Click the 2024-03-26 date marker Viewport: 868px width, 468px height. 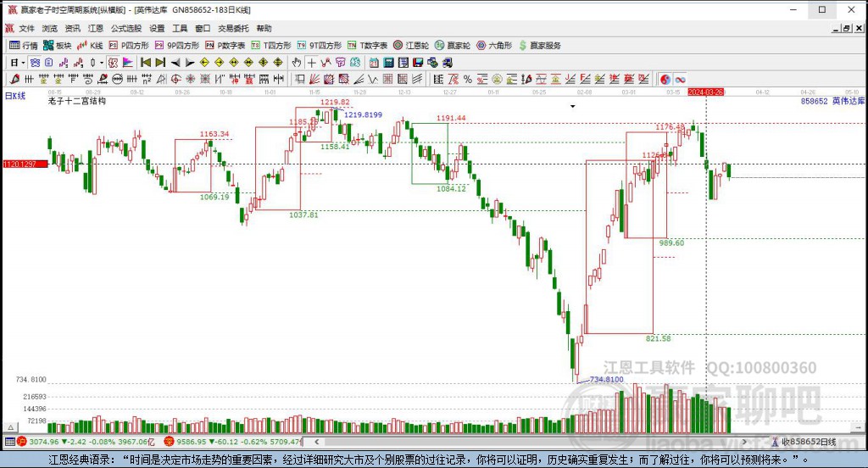(x=706, y=92)
